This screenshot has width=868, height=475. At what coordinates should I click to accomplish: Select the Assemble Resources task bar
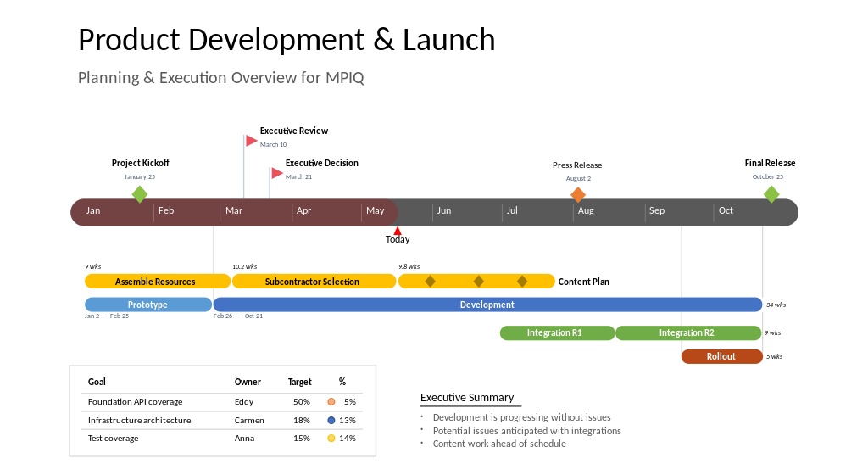coord(157,282)
